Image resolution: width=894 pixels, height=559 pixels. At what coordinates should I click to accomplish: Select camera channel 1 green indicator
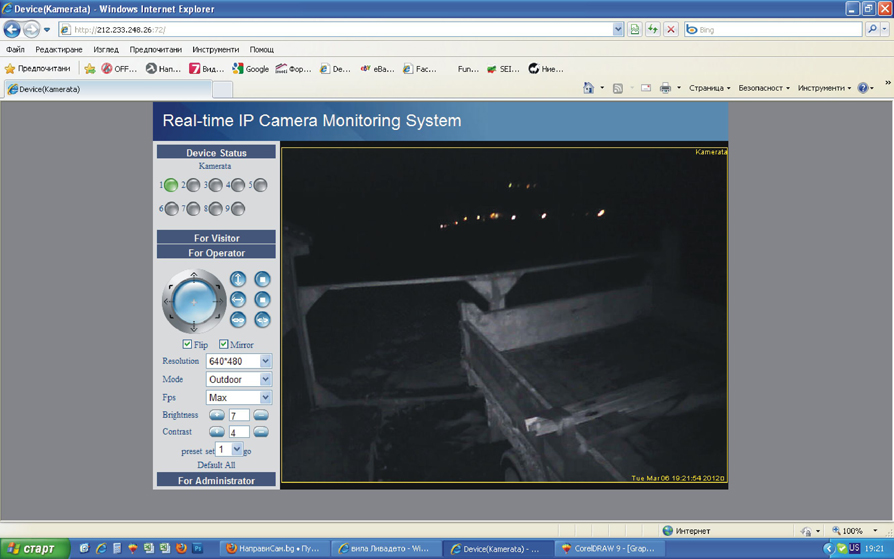[171, 185]
